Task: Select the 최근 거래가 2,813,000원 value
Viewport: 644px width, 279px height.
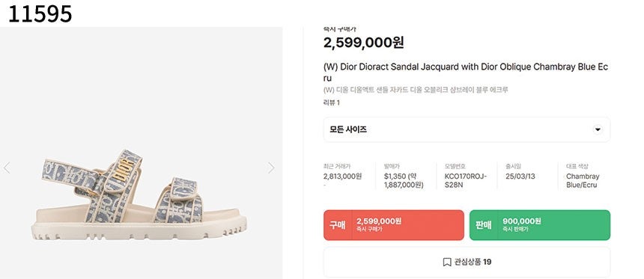Action: tap(342, 177)
